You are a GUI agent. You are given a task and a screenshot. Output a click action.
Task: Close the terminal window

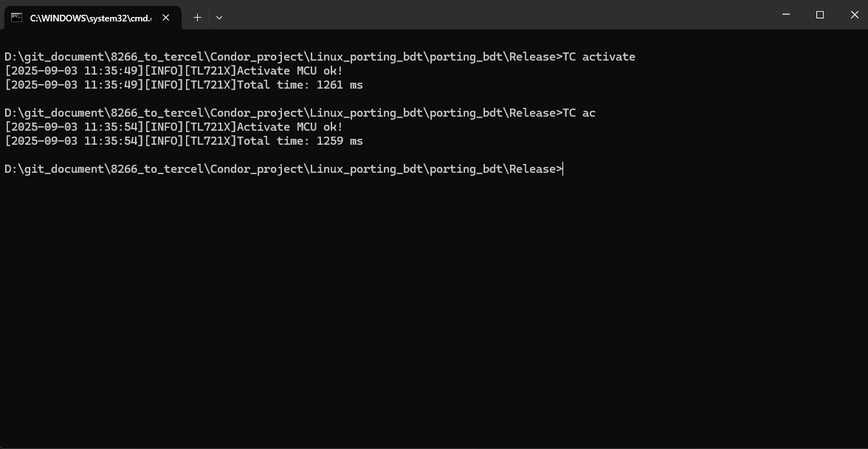point(854,15)
